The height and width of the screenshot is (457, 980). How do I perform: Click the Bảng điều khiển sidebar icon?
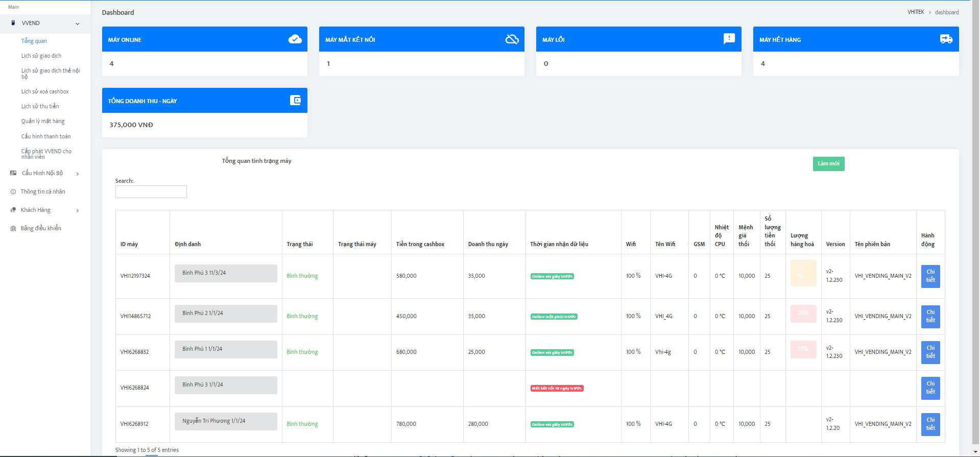13,229
